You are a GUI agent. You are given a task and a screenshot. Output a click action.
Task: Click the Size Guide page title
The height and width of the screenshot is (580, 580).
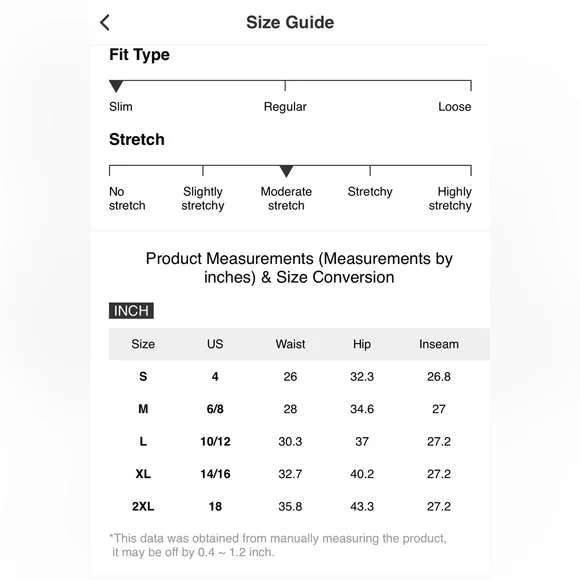290,22
